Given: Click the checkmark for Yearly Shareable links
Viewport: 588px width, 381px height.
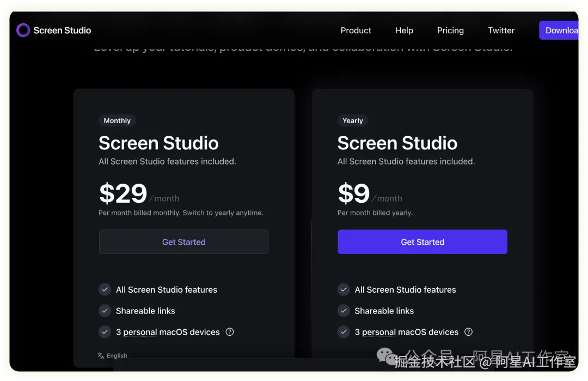Looking at the screenshot, I should point(344,311).
